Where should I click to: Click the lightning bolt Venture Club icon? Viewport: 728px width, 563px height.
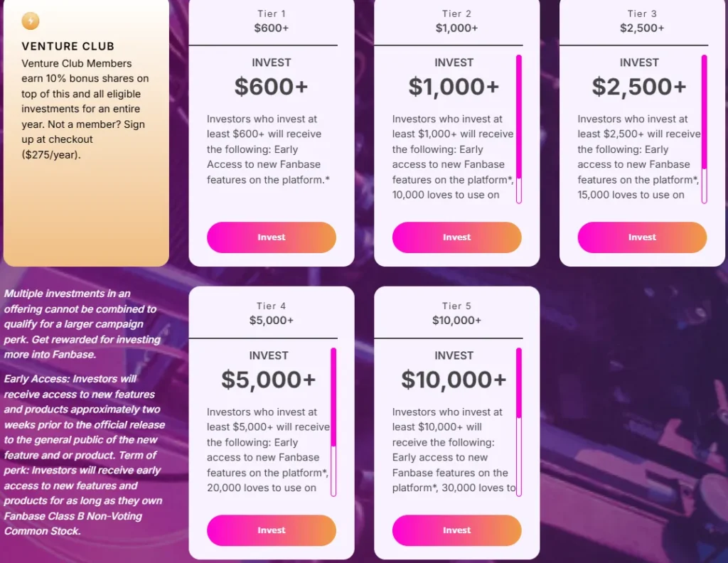pyautogui.click(x=30, y=21)
